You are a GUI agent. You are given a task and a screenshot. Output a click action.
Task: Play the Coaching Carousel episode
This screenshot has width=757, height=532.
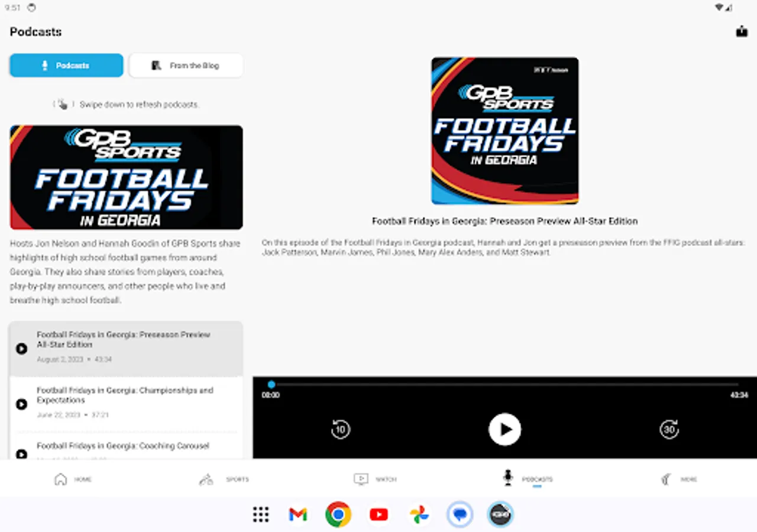click(21, 454)
